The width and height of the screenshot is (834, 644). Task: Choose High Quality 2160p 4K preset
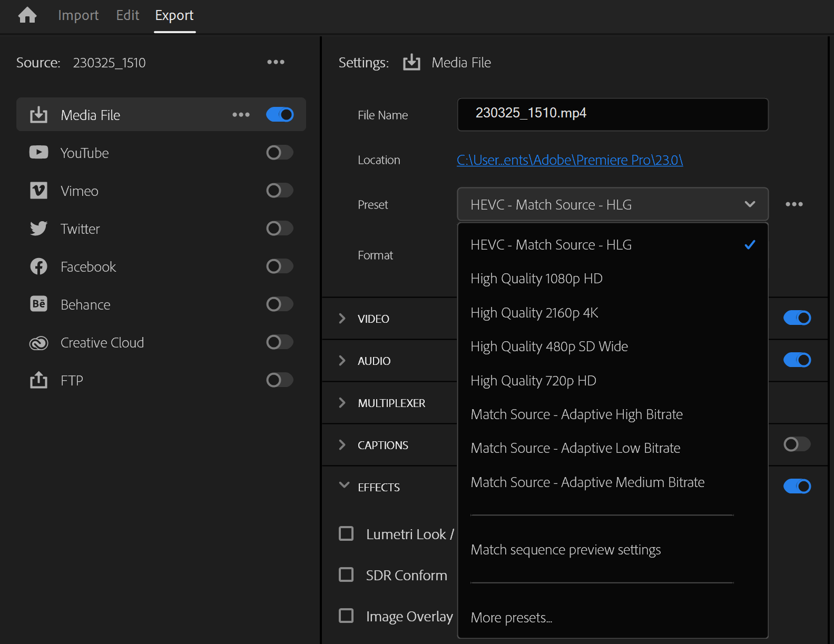point(613,313)
